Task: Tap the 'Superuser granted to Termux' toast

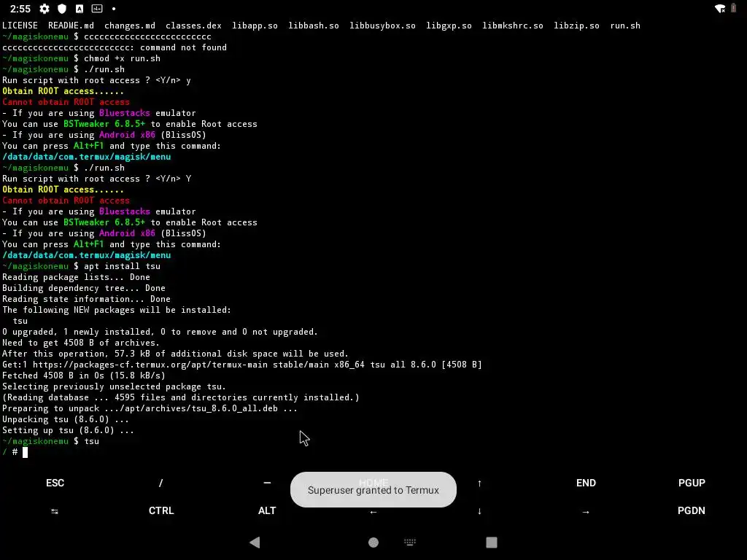Action: [x=373, y=490]
